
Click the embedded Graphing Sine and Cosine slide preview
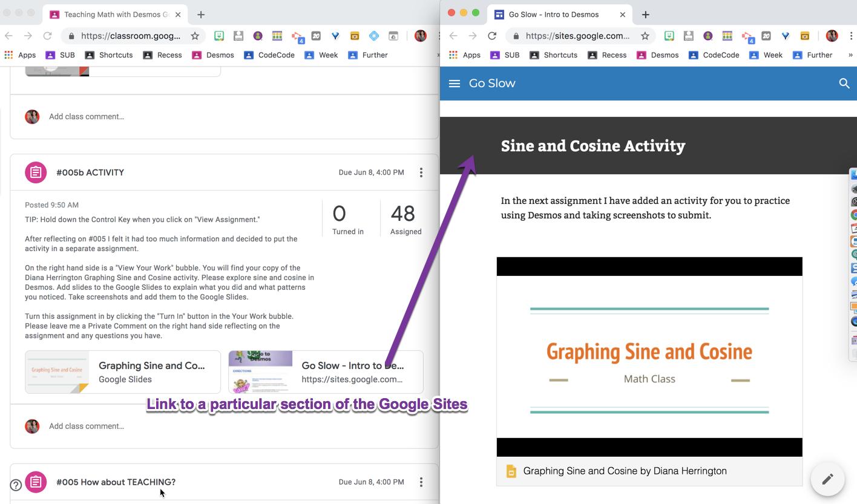point(649,356)
